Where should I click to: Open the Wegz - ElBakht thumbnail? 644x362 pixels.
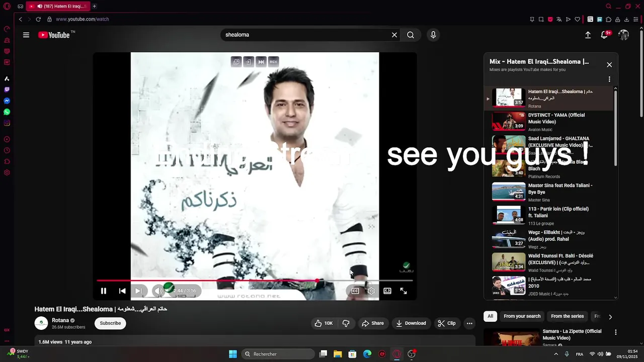click(509, 239)
